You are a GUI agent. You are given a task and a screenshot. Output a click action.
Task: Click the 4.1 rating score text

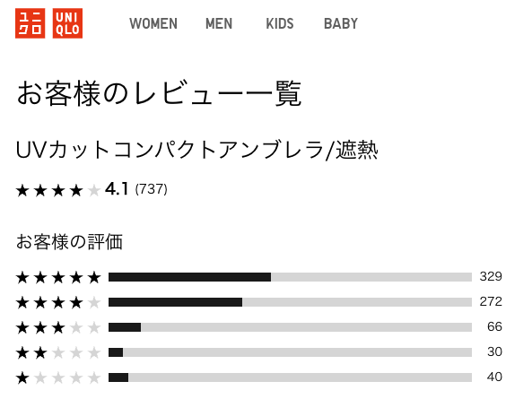tap(117, 189)
